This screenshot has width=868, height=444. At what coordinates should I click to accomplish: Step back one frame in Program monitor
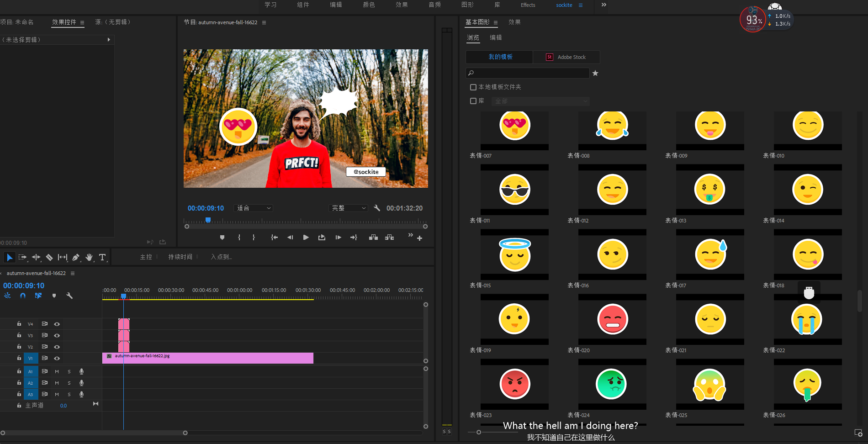point(290,238)
